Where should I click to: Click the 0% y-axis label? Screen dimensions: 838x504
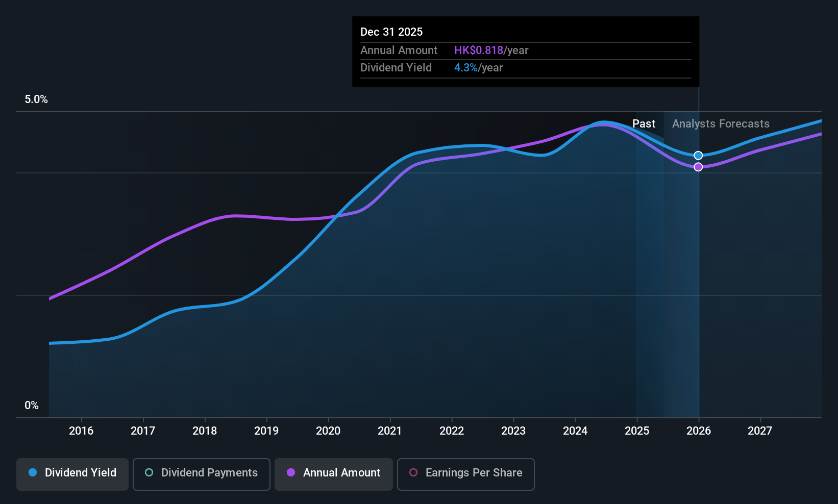coord(32,406)
